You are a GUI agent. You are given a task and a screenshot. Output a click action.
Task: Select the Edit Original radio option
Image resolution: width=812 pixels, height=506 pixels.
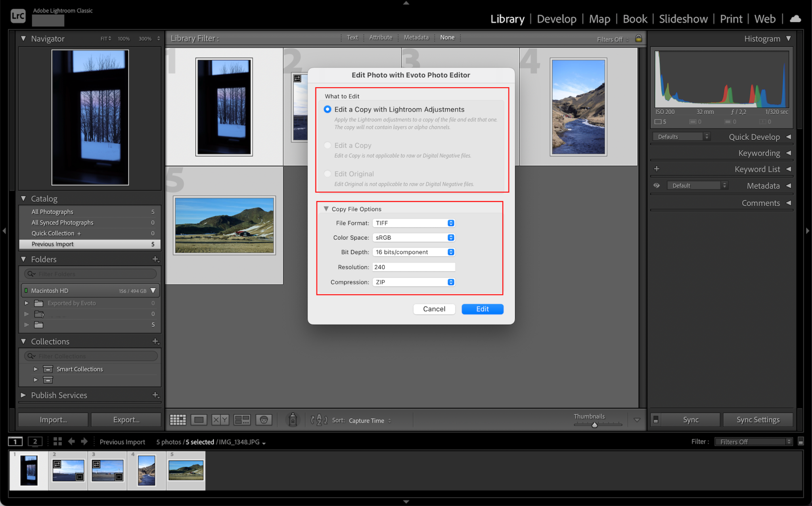(x=327, y=174)
